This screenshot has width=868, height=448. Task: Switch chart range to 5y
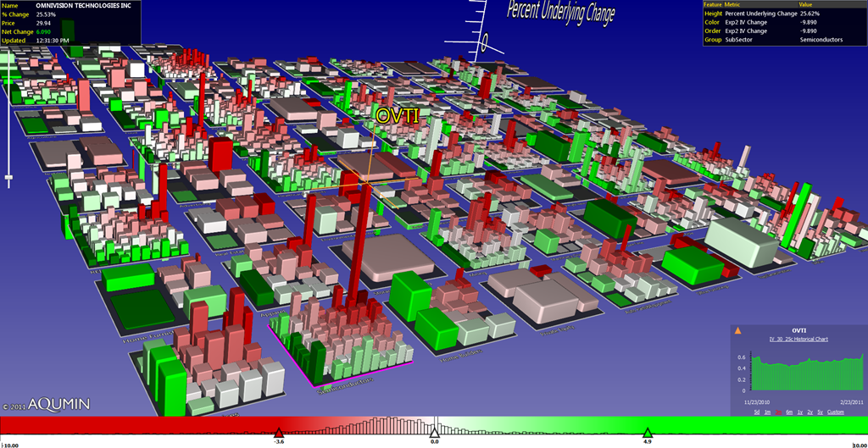tap(820, 412)
